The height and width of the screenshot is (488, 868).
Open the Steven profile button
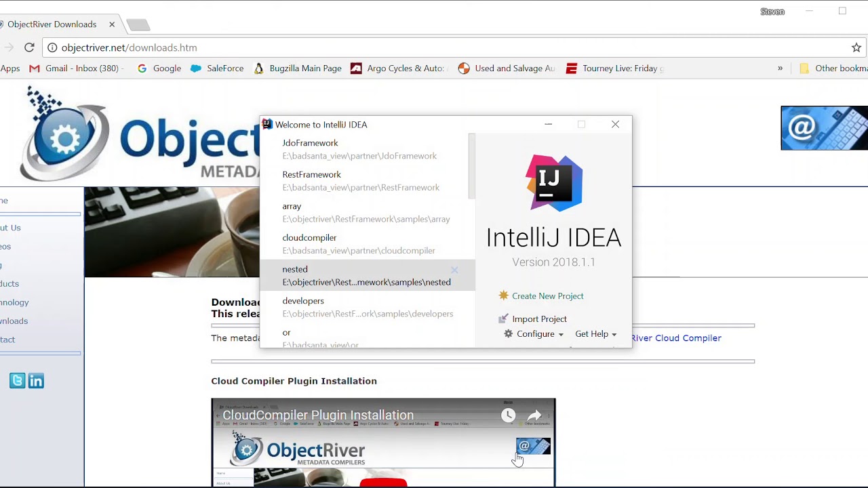click(772, 12)
